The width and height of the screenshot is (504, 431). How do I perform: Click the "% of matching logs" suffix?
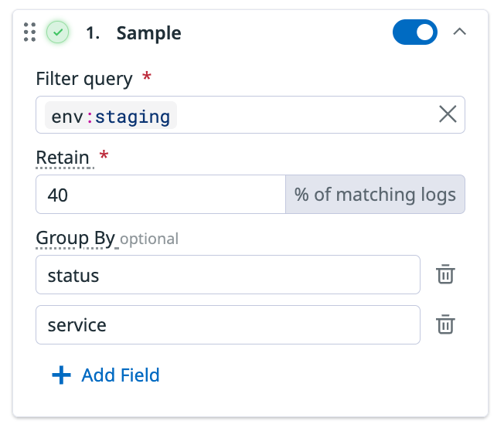[x=375, y=195]
